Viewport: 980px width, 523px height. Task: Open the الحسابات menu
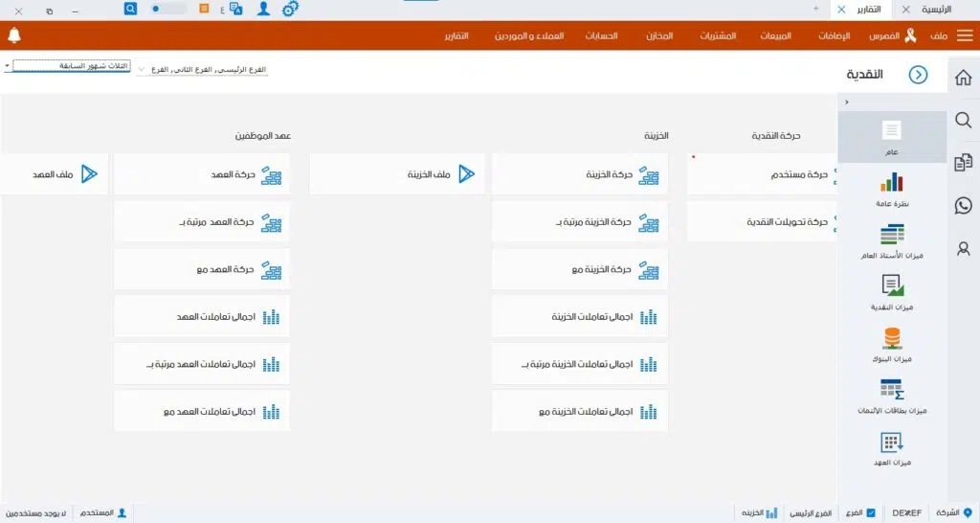tap(601, 35)
